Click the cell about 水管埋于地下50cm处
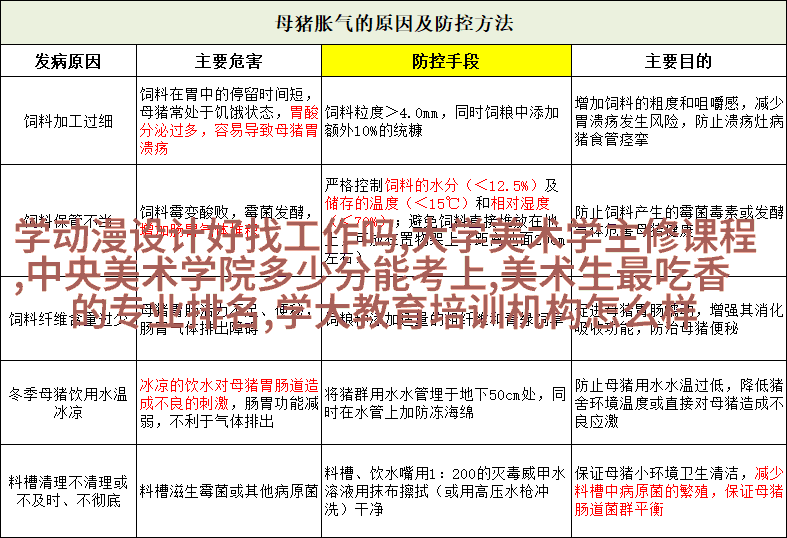The width and height of the screenshot is (787, 538). tap(446, 402)
